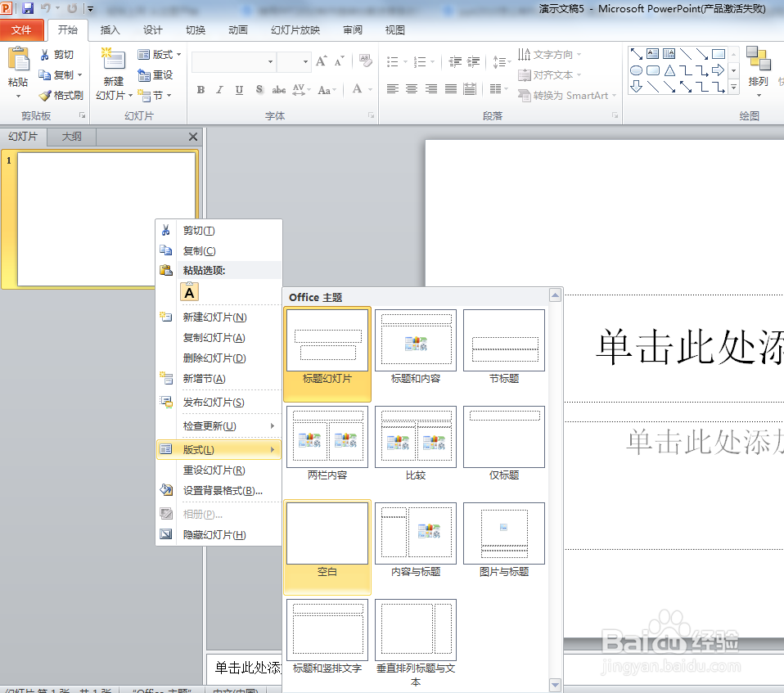Toggle Underline formatting button
The width and height of the screenshot is (784, 693).
(239, 90)
